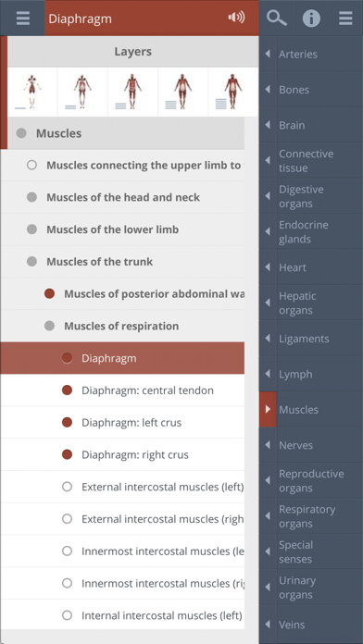Collapse the active Muscles category arrow
The image size is (363, 644).
[x=268, y=410]
